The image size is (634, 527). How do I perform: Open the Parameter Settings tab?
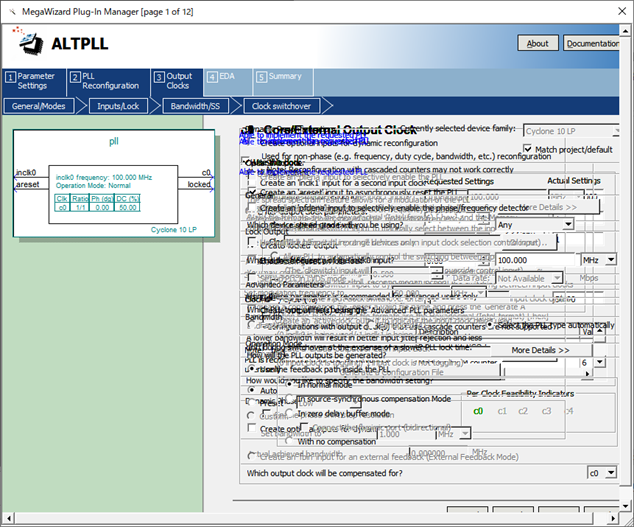point(32,81)
